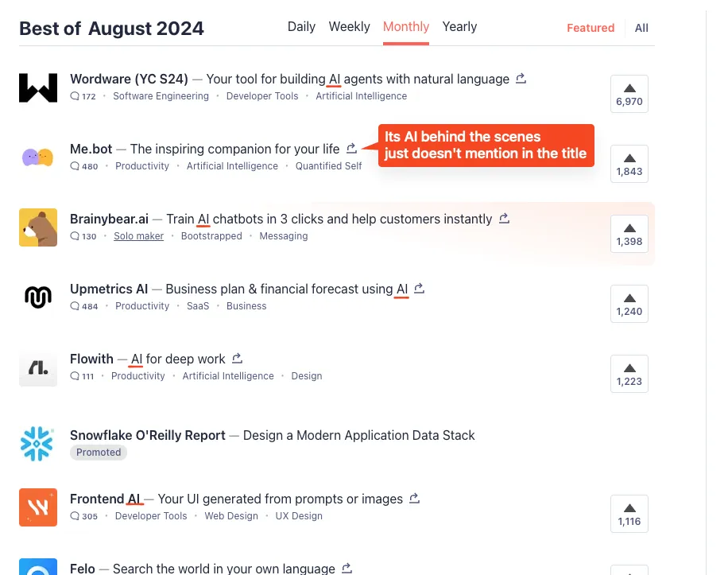View Upmetrics AI comments icon (484)
The height and width of the screenshot is (575, 728).
[75, 306]
